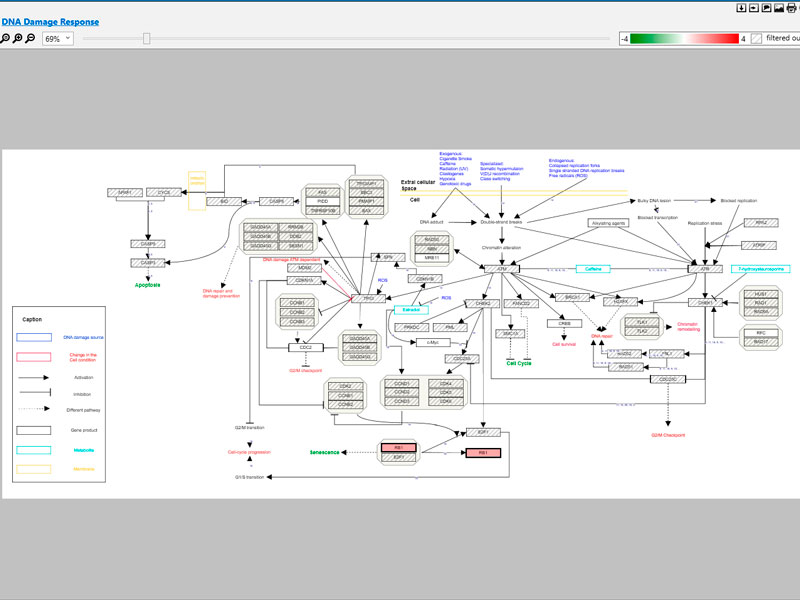Screen dimensions: 800x600
Task: Export the pathway with the image icon
Action: click(779, 8)
